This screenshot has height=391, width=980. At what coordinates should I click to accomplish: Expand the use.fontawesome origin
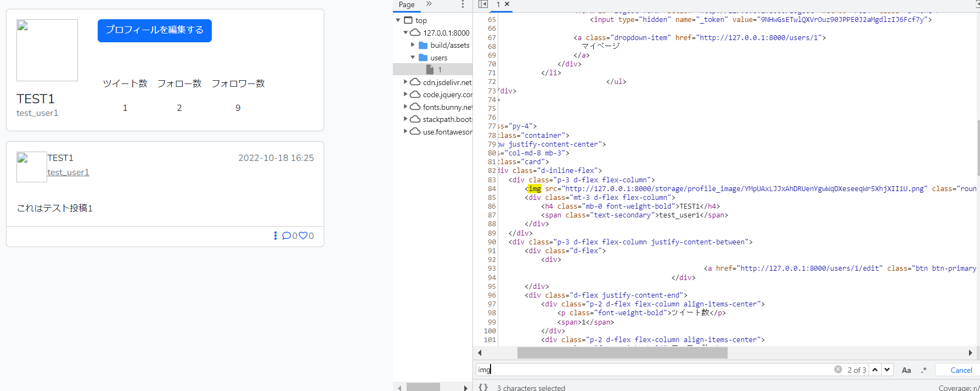[406, 132]
